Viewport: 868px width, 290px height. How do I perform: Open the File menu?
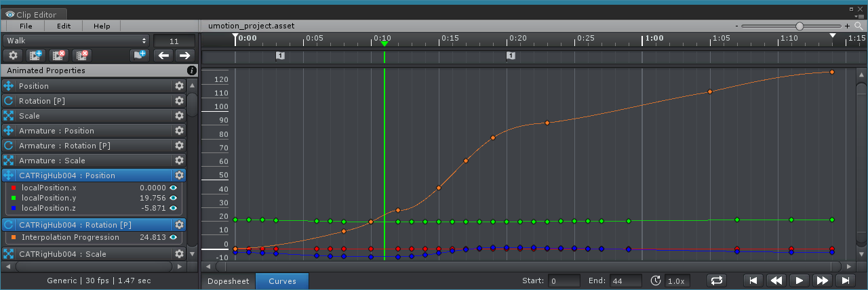click(x=26, y=26)
